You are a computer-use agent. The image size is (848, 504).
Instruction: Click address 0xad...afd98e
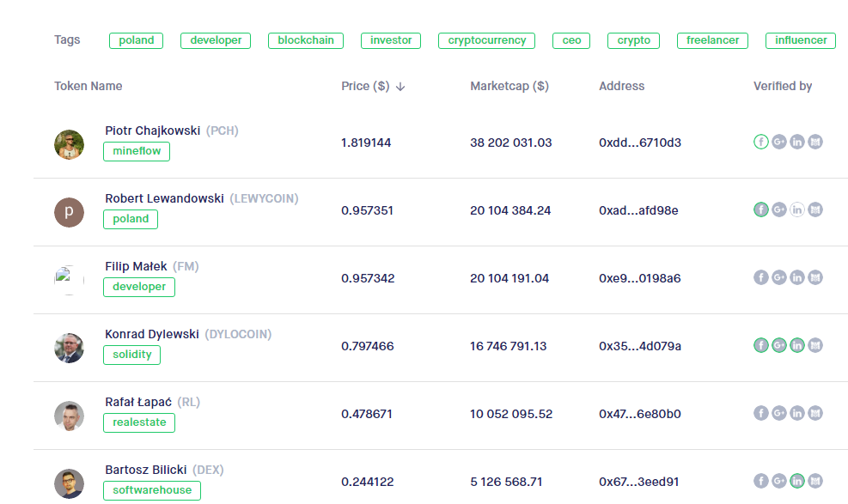pyautogui.click(x=638, y=210)
